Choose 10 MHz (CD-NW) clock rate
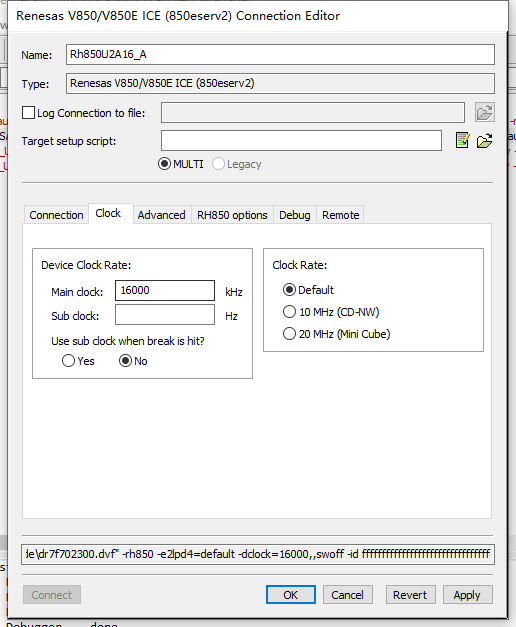Image resolution: width=516 pixels, height=627 pixels. coord(289,312)
